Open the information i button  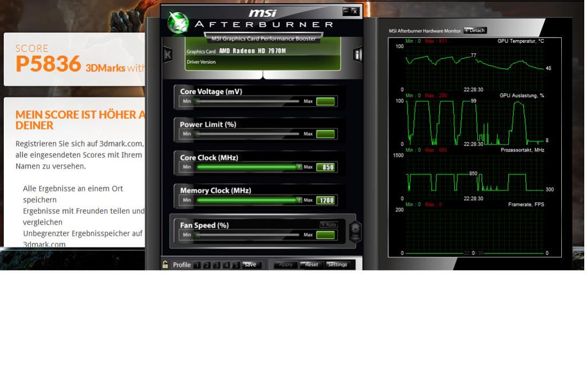pos(357,55)
